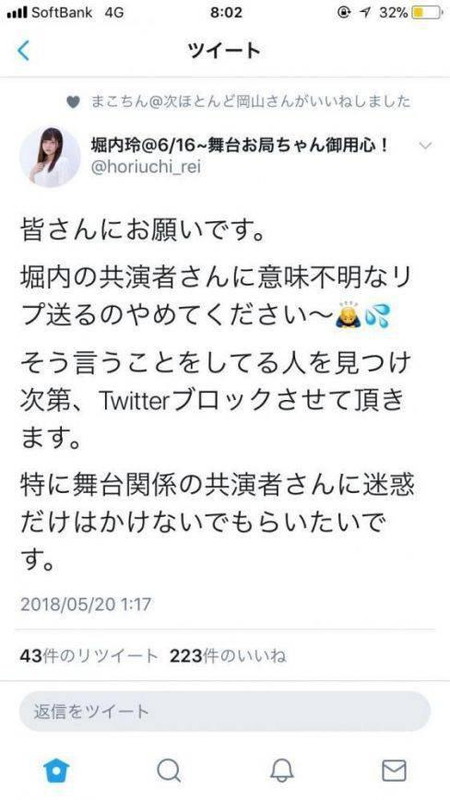Image resolution: width=450 pixels, height=800 pixels.
Task: Open the Messages envelope tab
Action: 394,771
